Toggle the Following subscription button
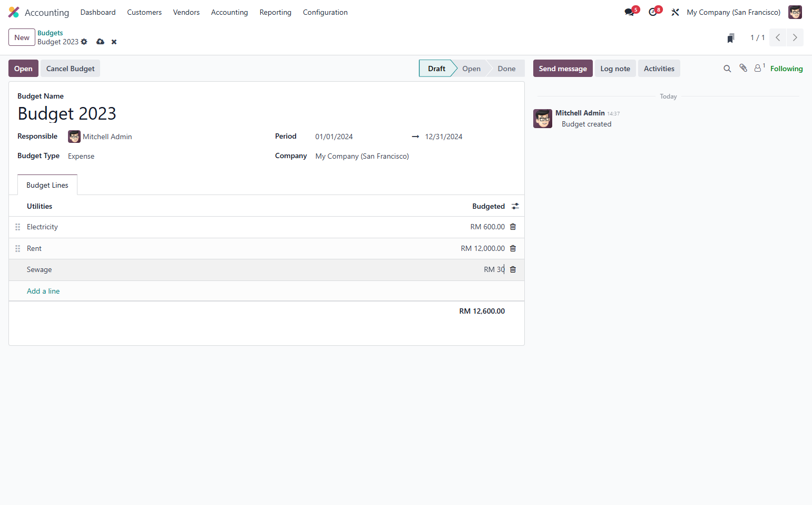This screenshot has width=812, height=505. 786,69
